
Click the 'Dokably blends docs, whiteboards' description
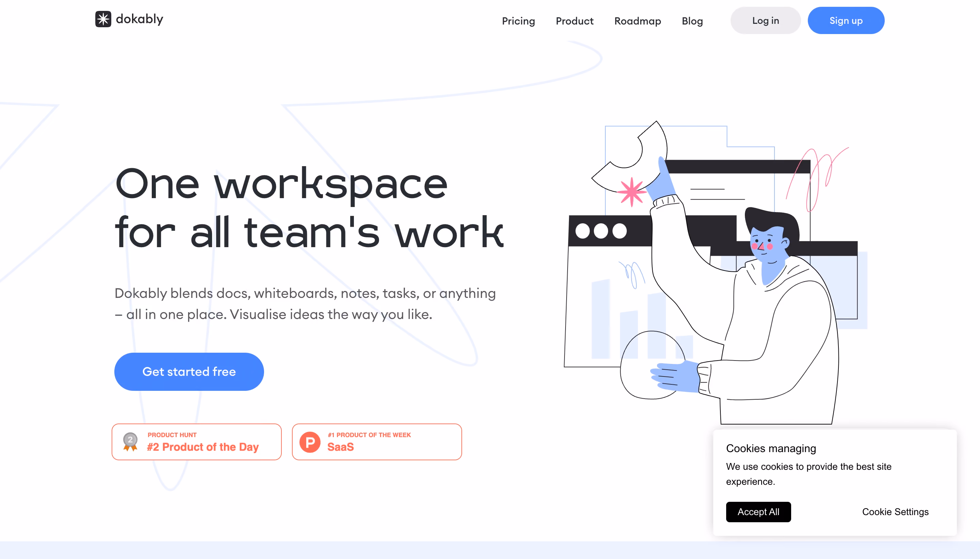tap(305, 304)
